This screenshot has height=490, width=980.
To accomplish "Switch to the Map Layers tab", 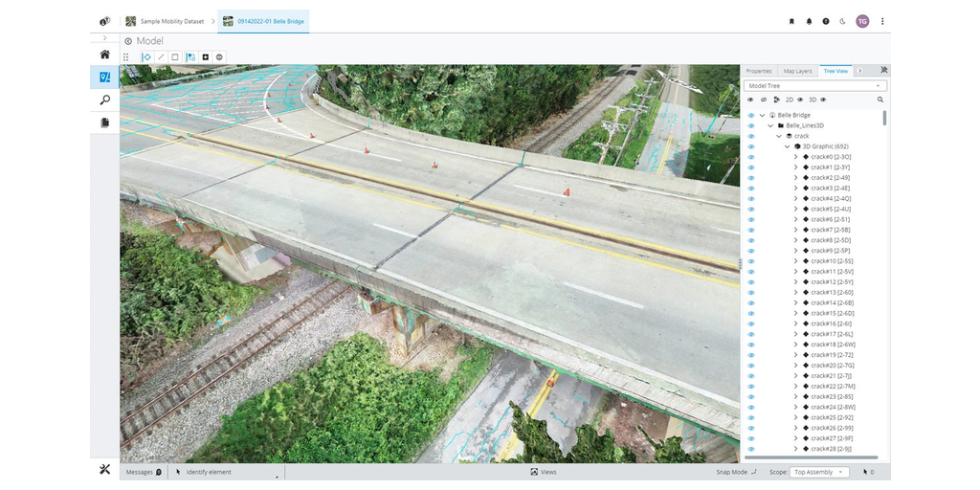I will pyautogui.click(x=797, y=71).
